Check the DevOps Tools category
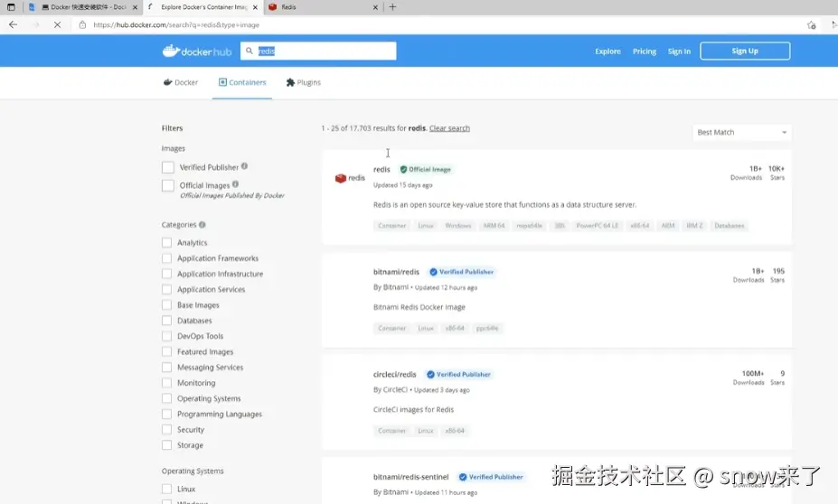 pos(166,336)
